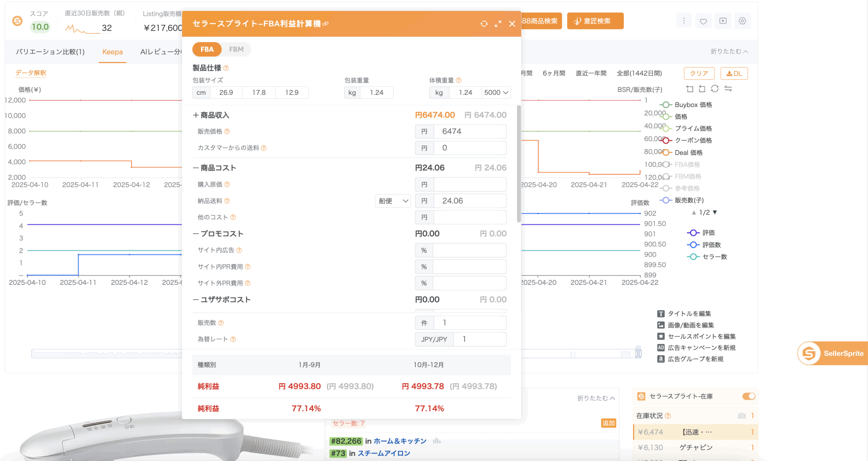Toggle セラー数 legend series
This screenshot has height=461, width=868.
(x=707, y=257)
